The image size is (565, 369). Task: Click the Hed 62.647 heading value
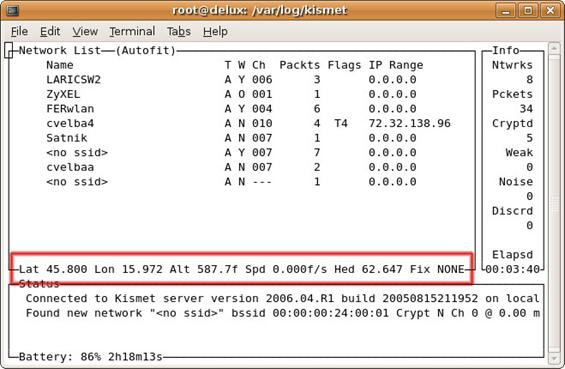click(368, 270)
